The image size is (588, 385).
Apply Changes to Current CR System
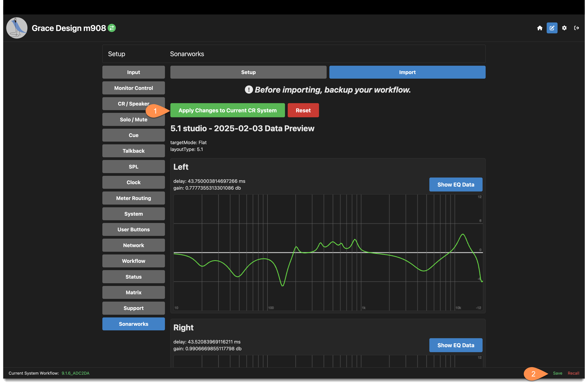tap(228, 110)
